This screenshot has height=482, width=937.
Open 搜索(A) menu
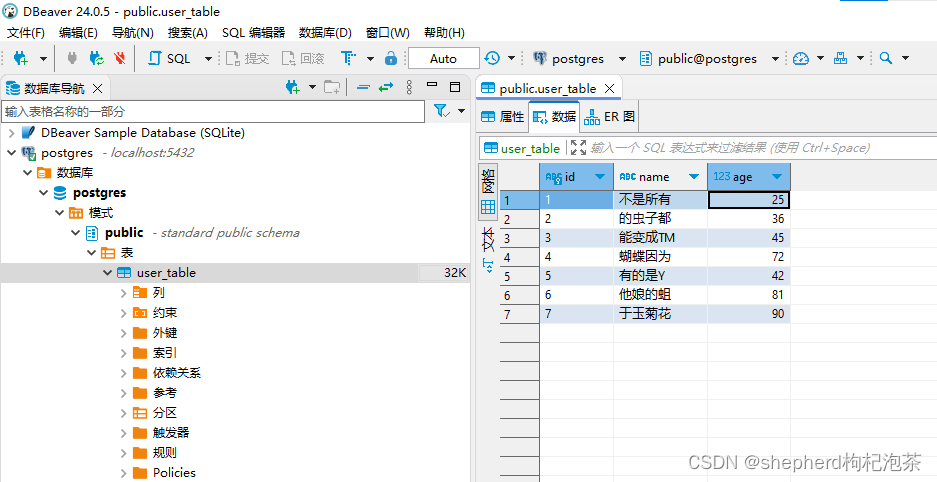pos(188,33)
